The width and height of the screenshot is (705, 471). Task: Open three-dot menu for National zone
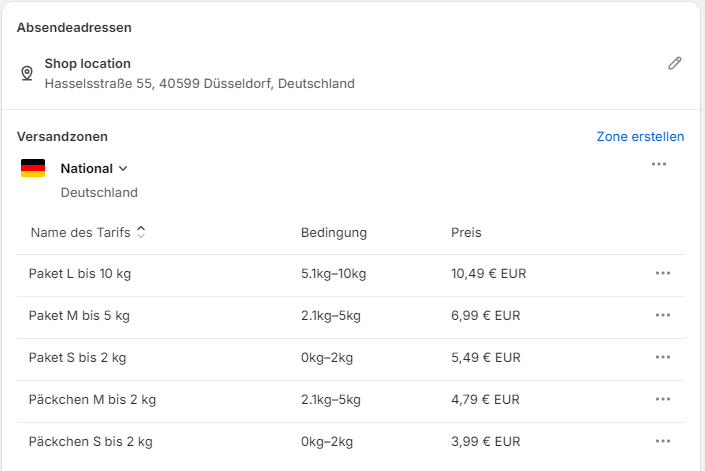coord(658,164)
